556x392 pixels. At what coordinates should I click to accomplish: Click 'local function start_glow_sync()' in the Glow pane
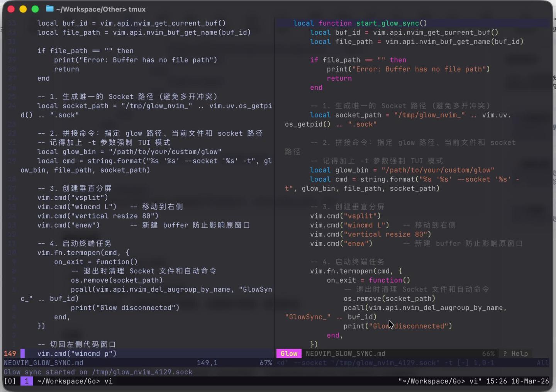pos(360,23)
